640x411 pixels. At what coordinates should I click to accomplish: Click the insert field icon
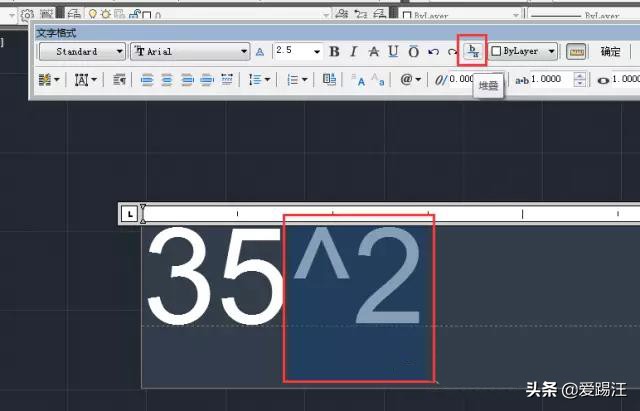click(329, 79)
